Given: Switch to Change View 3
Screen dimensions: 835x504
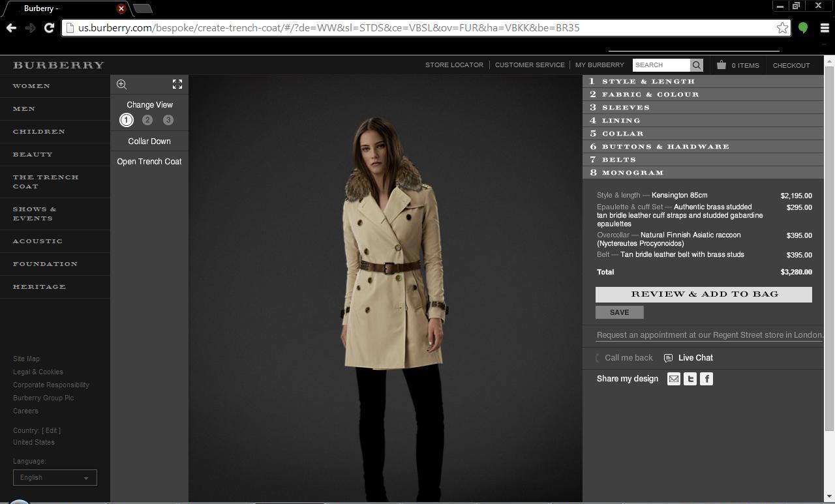Looking at the screenshot, I should click(168, 119).
